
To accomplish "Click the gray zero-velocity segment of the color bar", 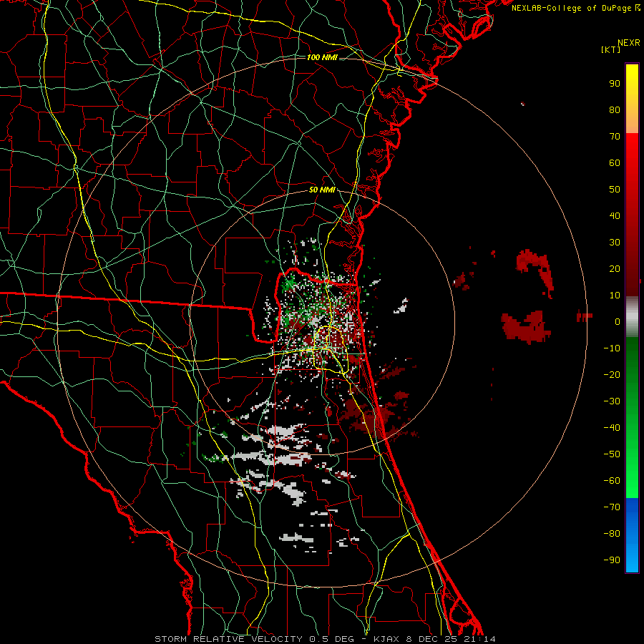I will pos(632,317).
